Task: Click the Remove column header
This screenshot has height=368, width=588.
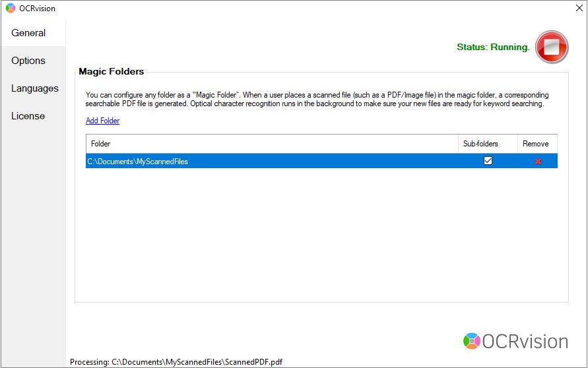Action: point(535,144)
